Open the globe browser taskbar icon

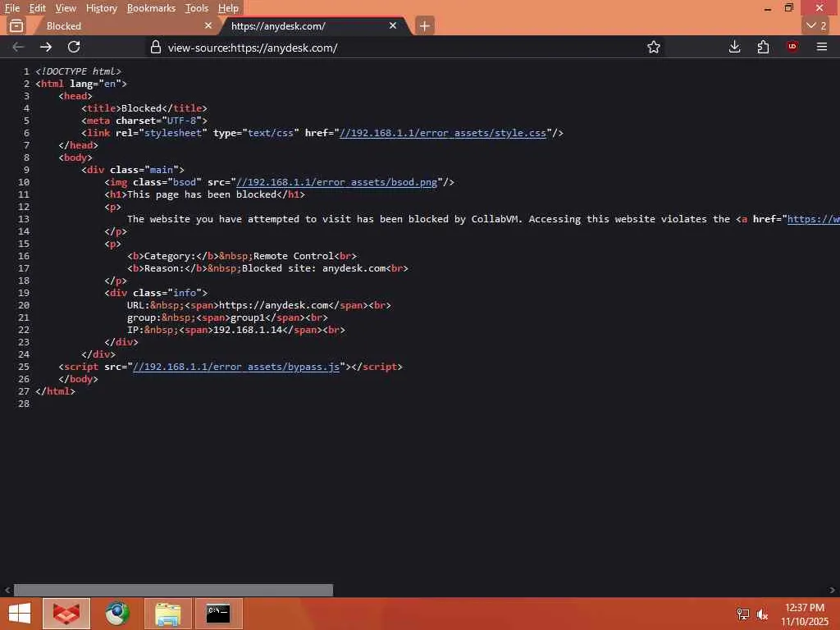(116, 614)
